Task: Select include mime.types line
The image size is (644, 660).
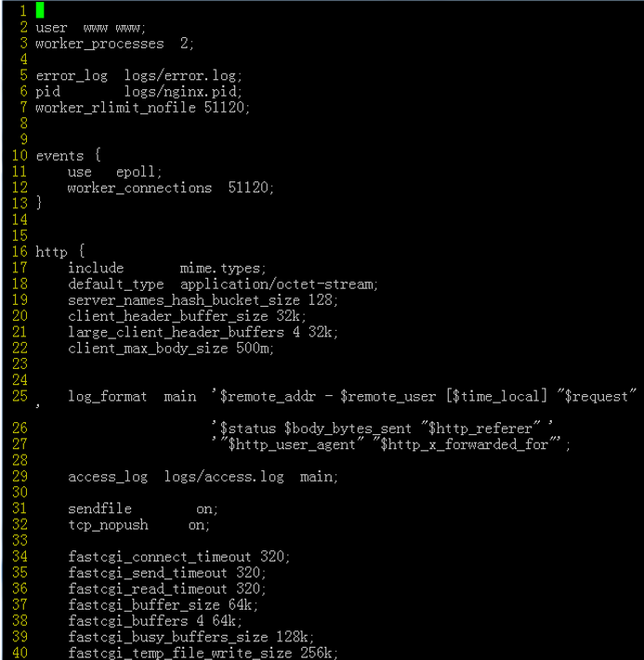Action: (x=167, y=268)
